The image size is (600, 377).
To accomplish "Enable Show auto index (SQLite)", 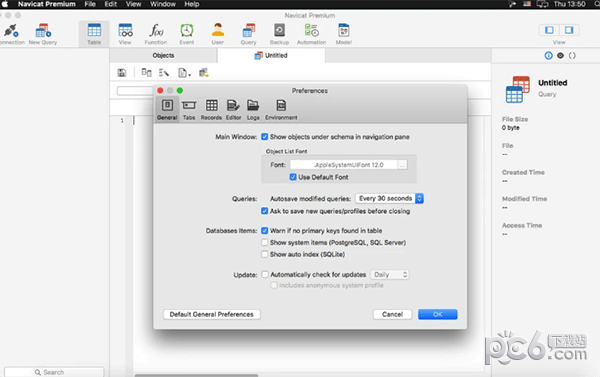I will pyautogui.click(x=264, y=254).
